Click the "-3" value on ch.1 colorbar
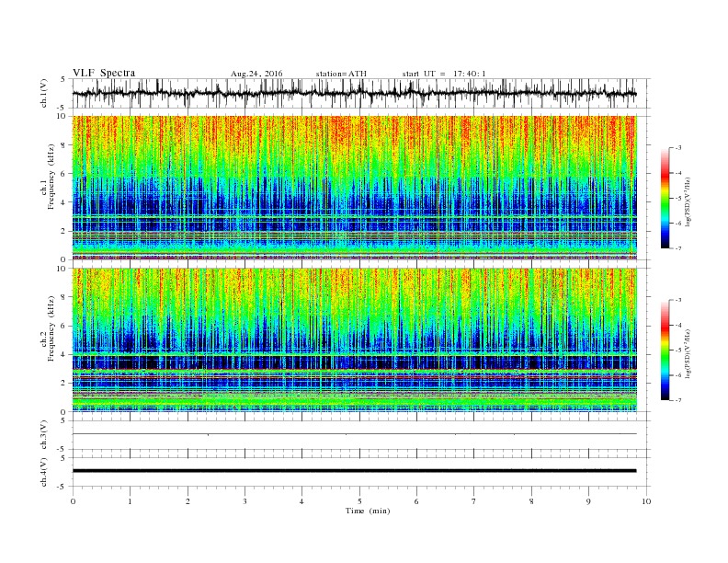The height and width of the screenshot is (563, 728). point(678,148)
